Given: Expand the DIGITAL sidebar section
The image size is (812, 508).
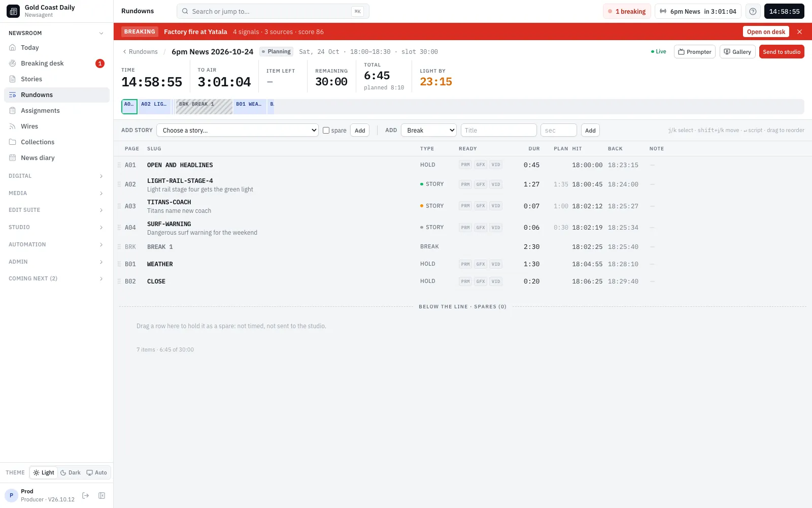Looking at the screenshot, I should tap(56, 176).
